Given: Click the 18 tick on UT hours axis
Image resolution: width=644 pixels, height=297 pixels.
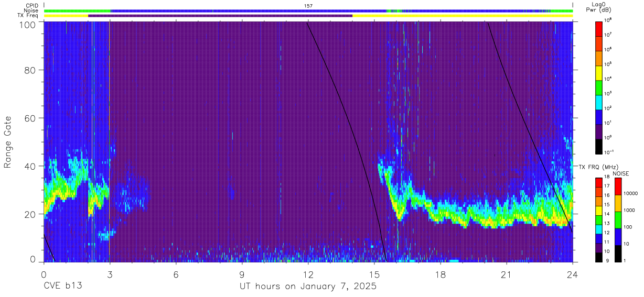Looking at the screenshot, I should pyautogui.click(x=440, y=274).
